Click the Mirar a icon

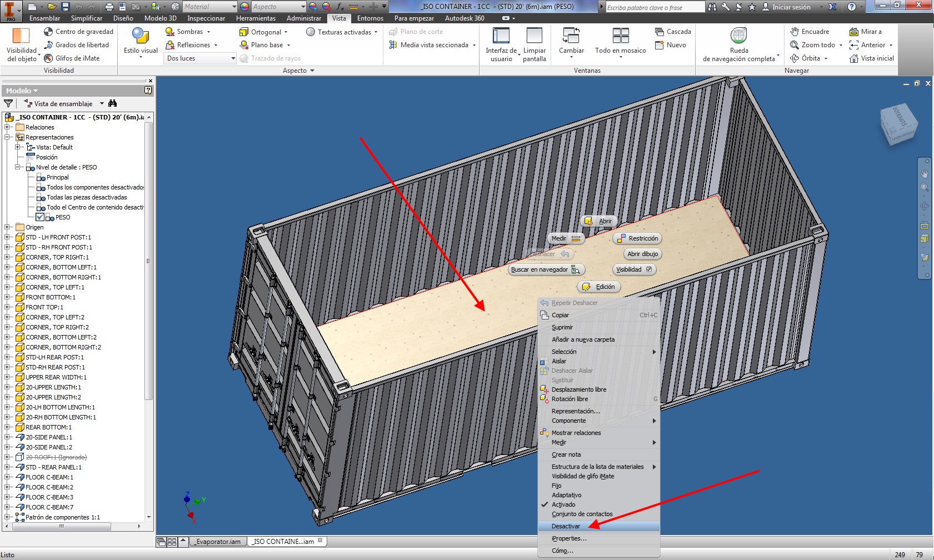pyautogui.click(x=854, y=32)
